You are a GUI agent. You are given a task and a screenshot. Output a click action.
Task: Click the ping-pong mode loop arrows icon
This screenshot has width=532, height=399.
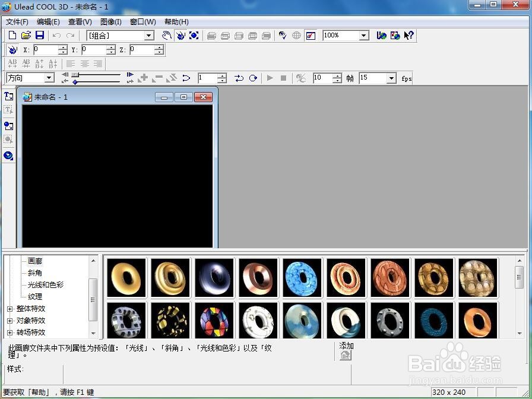(x=239, y=78)
